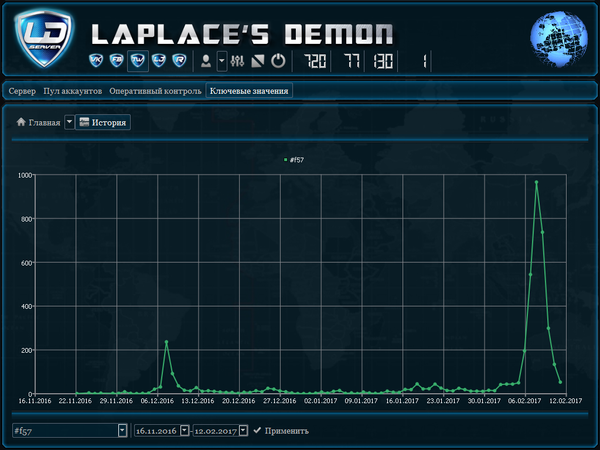Expand the dropdown next to user icon

[222, 61]
